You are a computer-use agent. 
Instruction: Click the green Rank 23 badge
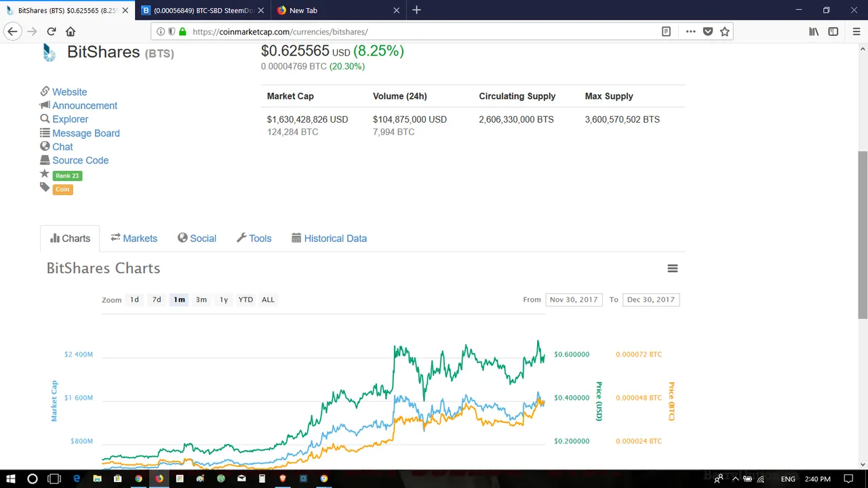coord(67,176)
